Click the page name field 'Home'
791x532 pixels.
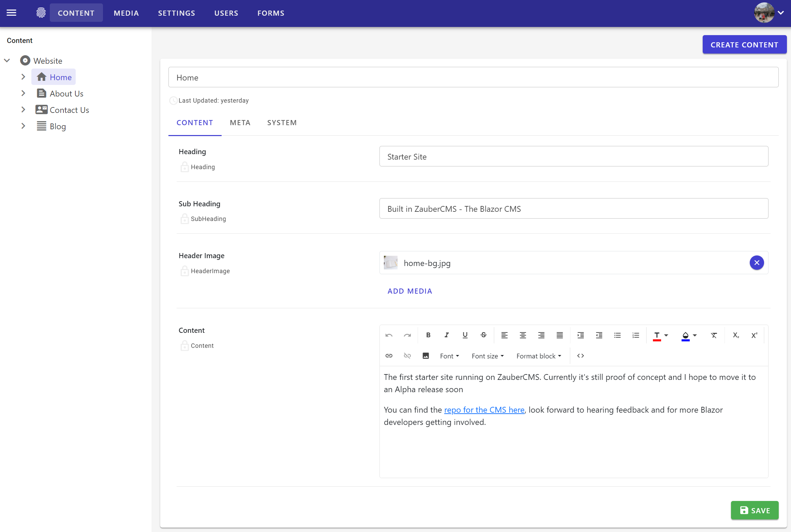[x=473, y=77]
